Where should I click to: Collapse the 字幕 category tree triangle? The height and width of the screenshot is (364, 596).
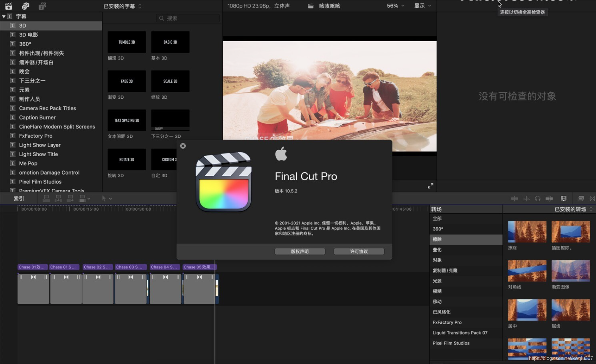click(x=4, y=16)
